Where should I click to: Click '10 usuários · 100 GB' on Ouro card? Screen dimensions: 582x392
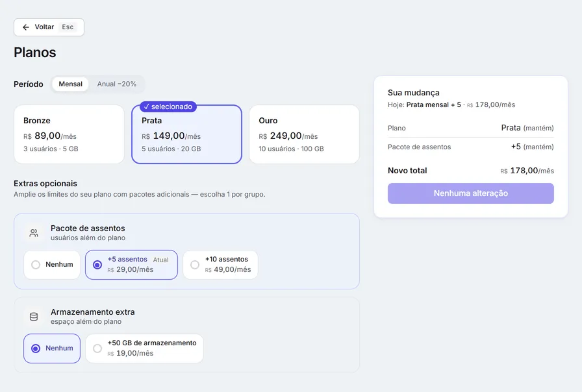click(292, 149)
